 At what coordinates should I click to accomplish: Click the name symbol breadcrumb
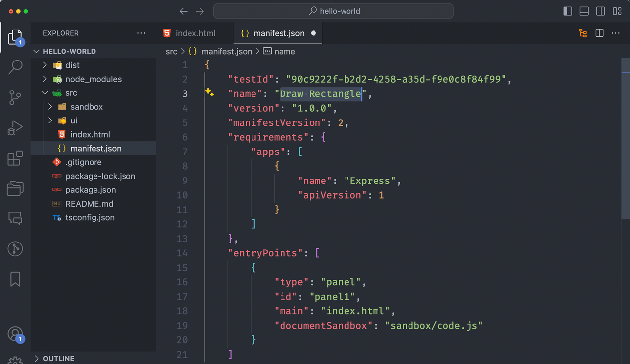284,51
